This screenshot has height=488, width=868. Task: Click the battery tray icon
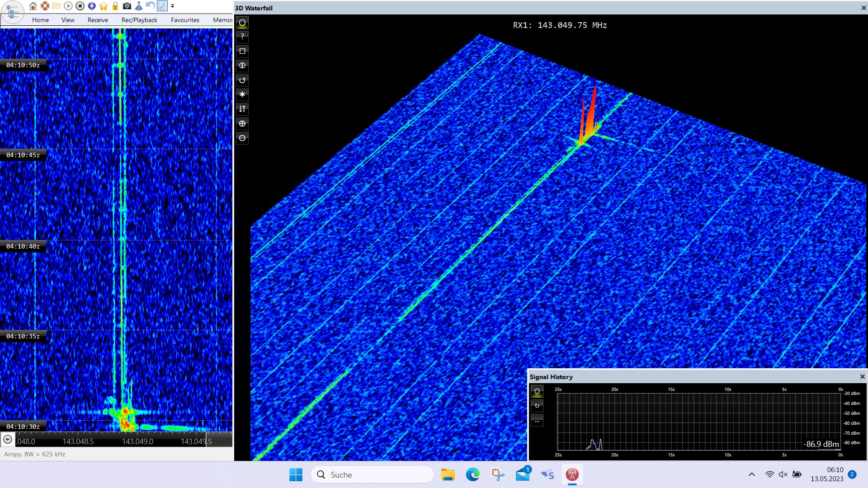pyautogui.click(x=797, y=474)
